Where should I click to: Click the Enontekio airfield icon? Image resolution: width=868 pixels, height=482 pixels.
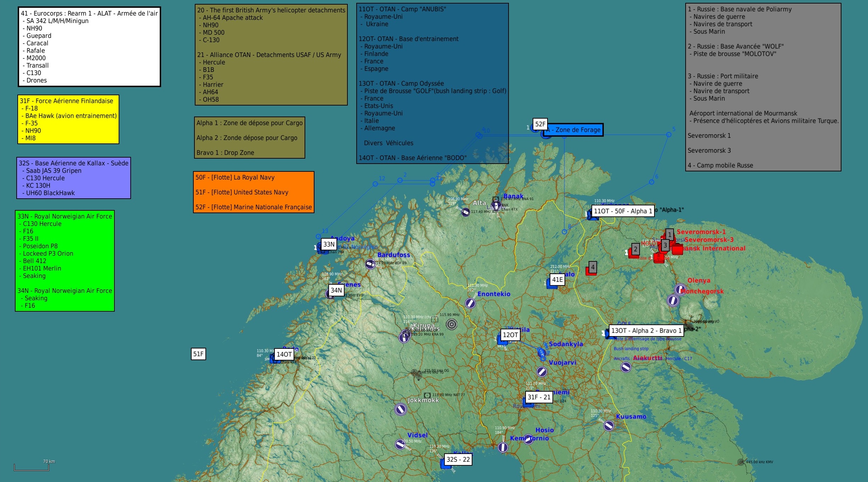click(x=470, y=303)
